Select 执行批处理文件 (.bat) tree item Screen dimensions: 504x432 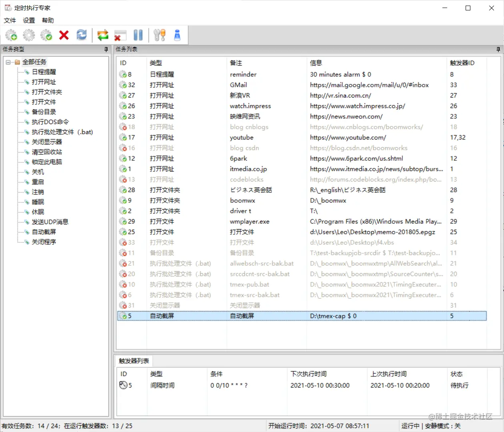62,132
